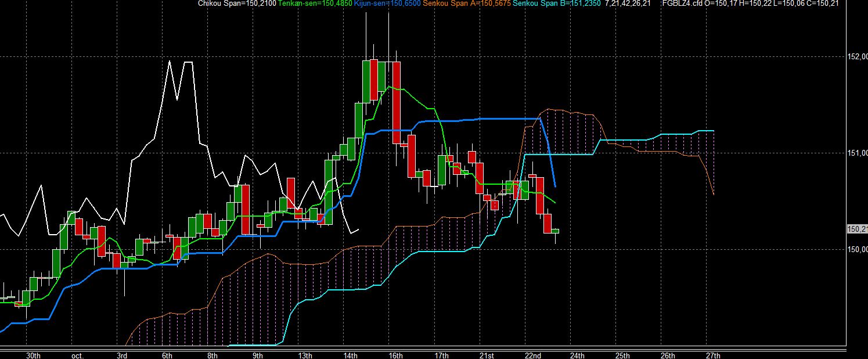Select the 13th date marker on time axis
The width and height of the screenshot is (868, 359).
point(305,356)
